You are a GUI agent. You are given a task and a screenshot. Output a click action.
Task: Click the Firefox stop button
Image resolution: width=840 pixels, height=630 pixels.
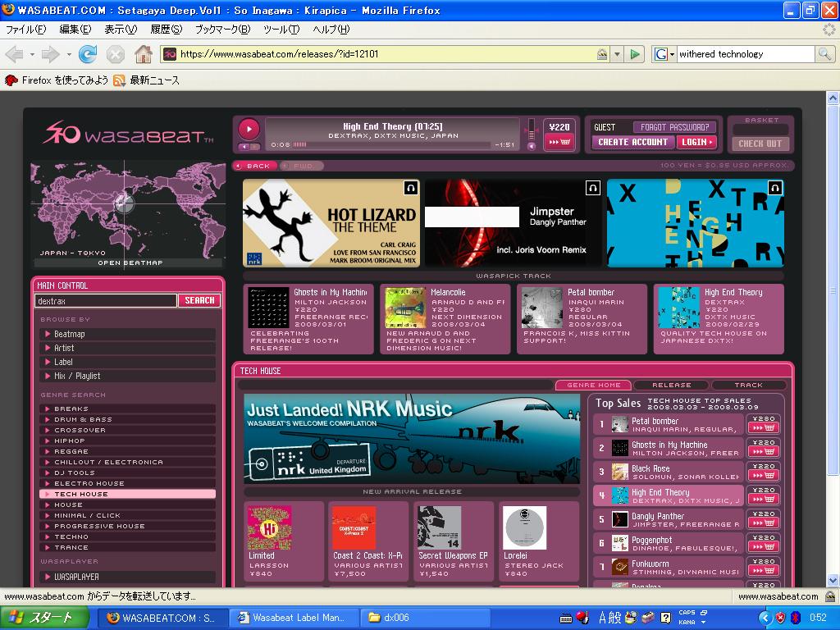tap(115, 53)
